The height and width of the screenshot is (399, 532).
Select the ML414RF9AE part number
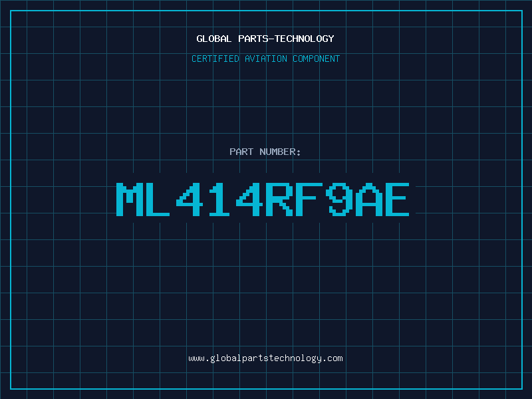click(263, 199)
